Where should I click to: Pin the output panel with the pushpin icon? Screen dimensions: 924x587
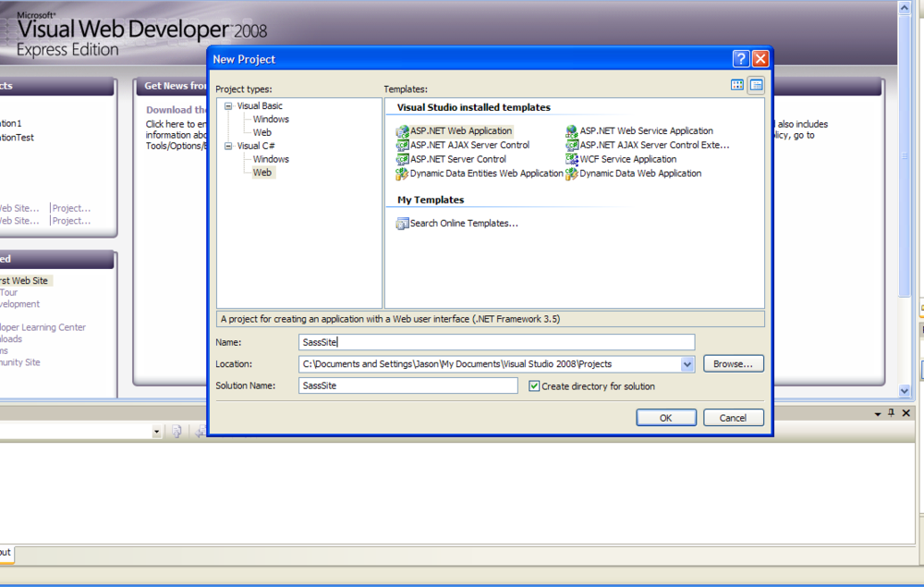(x=891, y=413)
